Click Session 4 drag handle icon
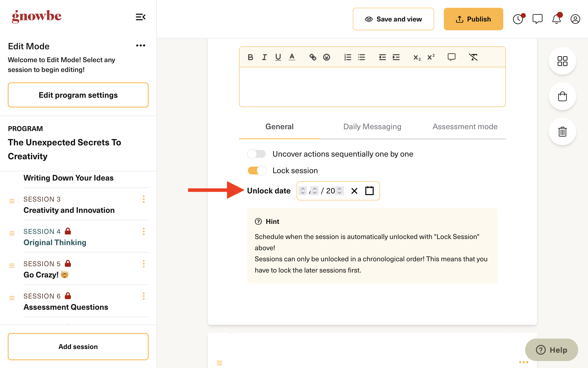588x368 pixels. (12, 233)
